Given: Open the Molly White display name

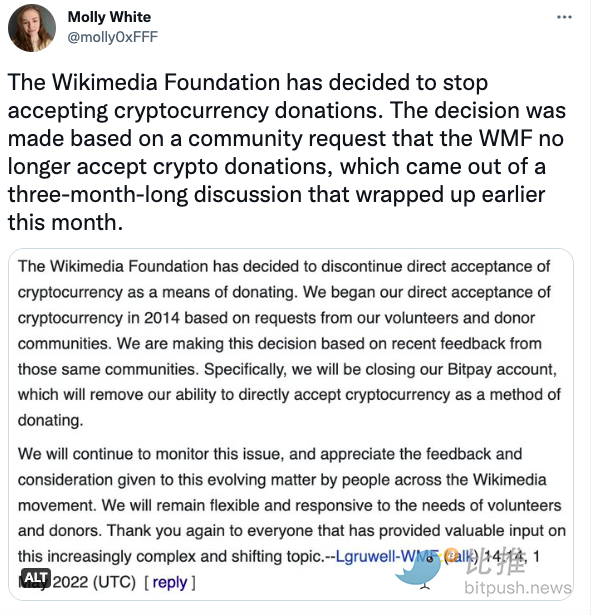Looking at the screenshot, I should point(109,17).
